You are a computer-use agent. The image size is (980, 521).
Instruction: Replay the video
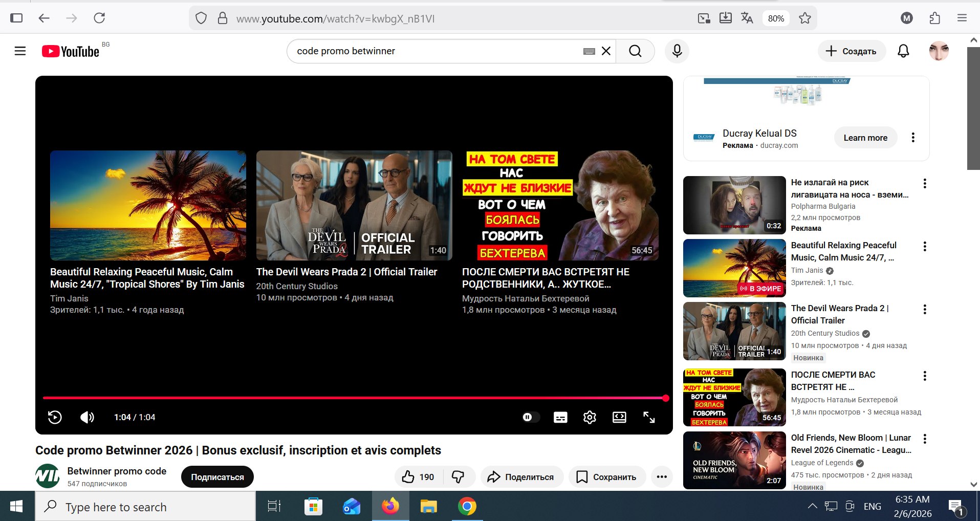(55, 417)
